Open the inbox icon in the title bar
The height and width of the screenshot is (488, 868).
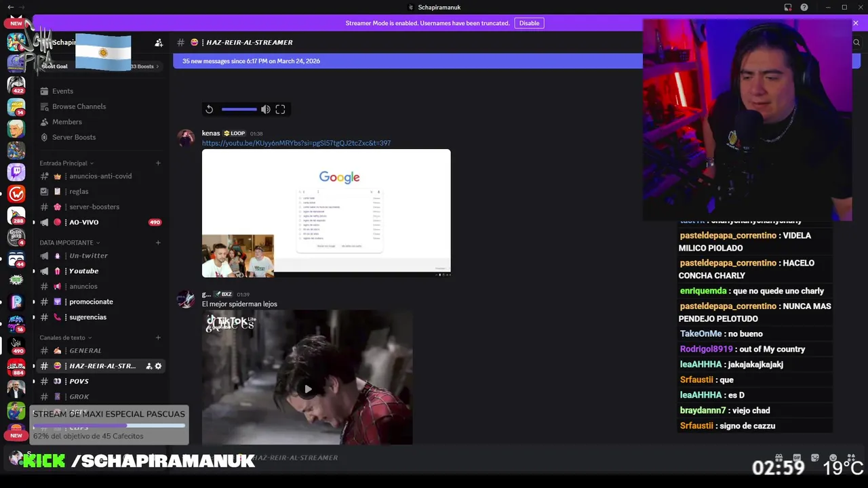tap(788, 7)
